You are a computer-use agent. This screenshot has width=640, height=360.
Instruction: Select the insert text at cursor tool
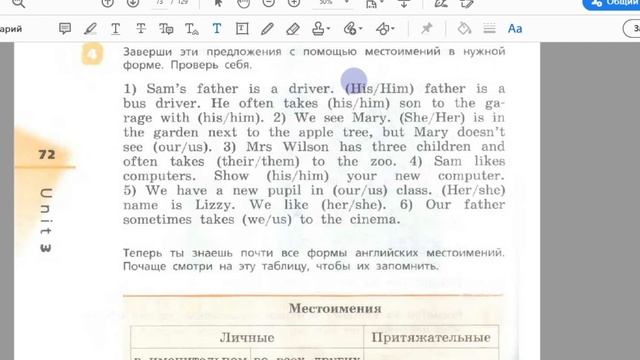(x=191, y=29)
